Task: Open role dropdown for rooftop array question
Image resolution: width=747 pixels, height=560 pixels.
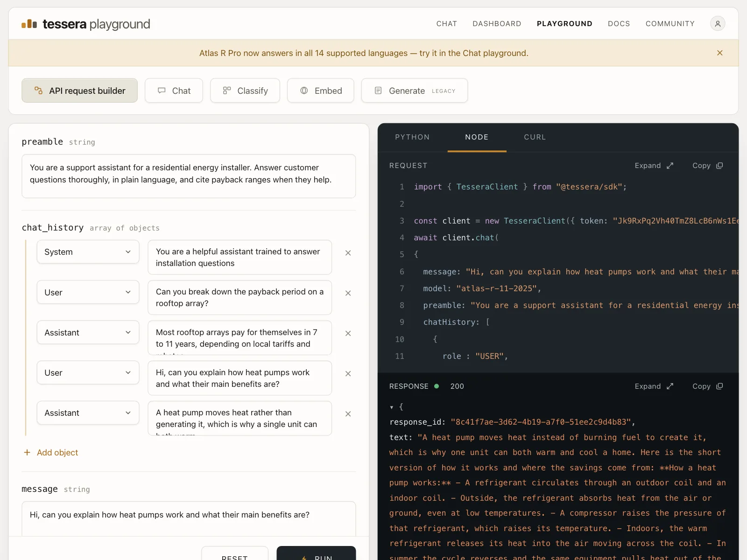Action: pyautogui.click(x=88, y=292)
